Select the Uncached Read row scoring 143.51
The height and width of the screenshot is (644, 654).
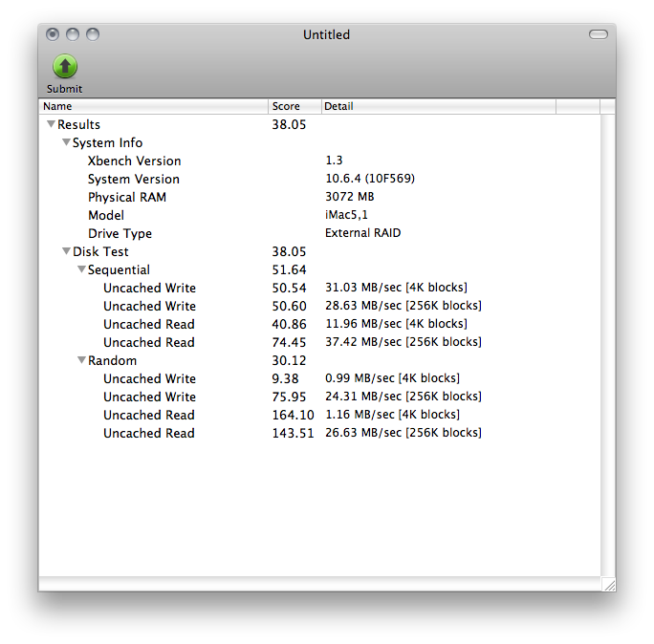pyautogui.click(x=319, y=433)
